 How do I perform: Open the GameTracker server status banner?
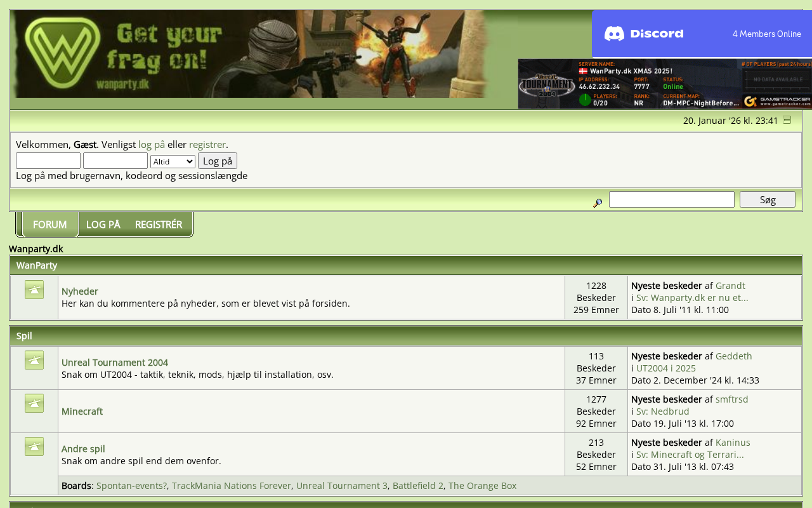665,84
